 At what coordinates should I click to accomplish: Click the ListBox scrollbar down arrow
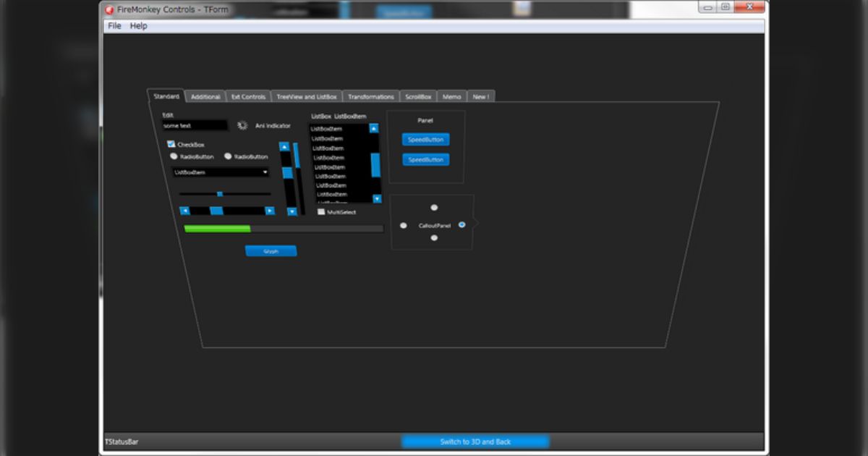coord(377,198)
